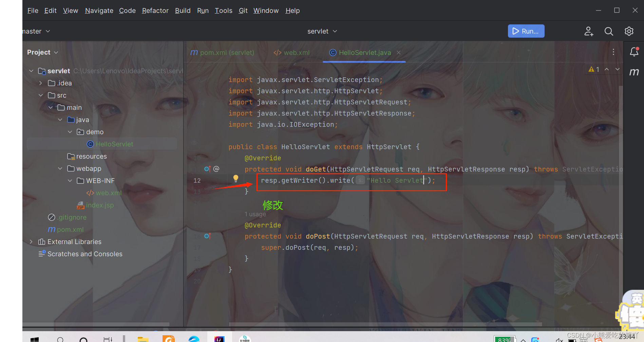Click the Run button
Screen dimensions: 644x342
point(526,31)
